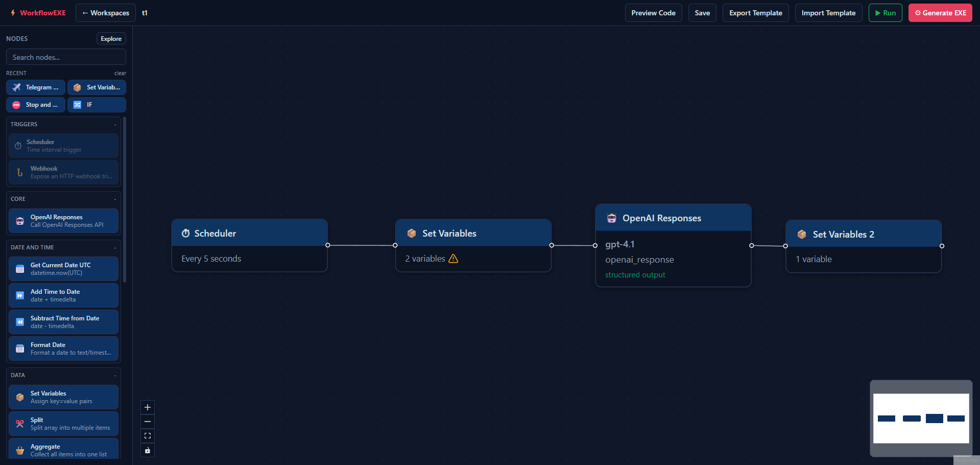Click the 'Split array into multiple items' description
This screenshot has width=980, height=465.
[70, 428]
